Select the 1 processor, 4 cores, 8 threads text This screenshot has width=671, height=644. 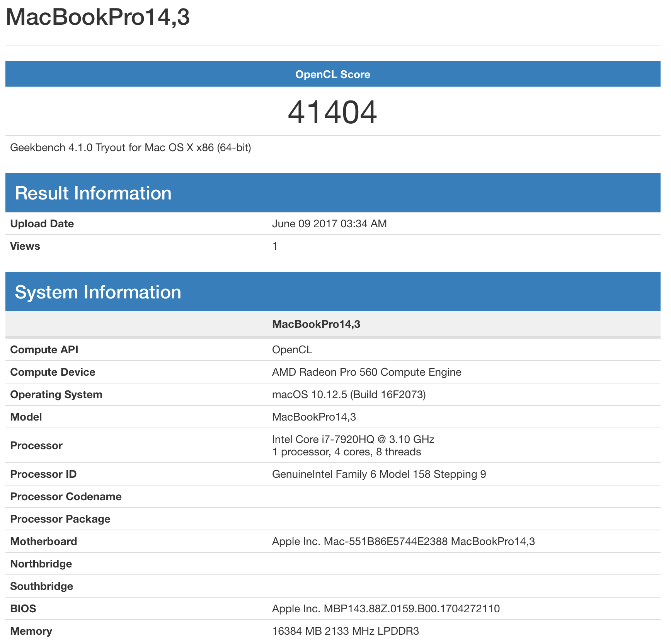(347, 452)
